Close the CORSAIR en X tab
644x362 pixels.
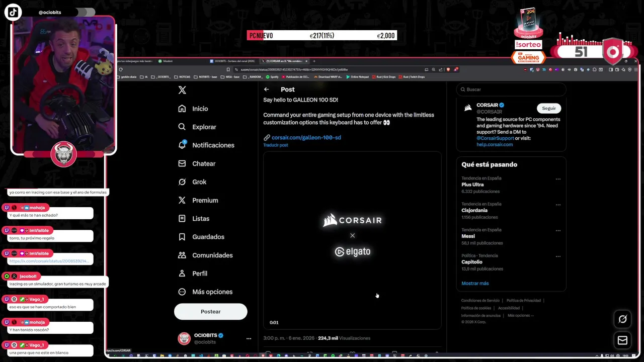tap(306, 61)
